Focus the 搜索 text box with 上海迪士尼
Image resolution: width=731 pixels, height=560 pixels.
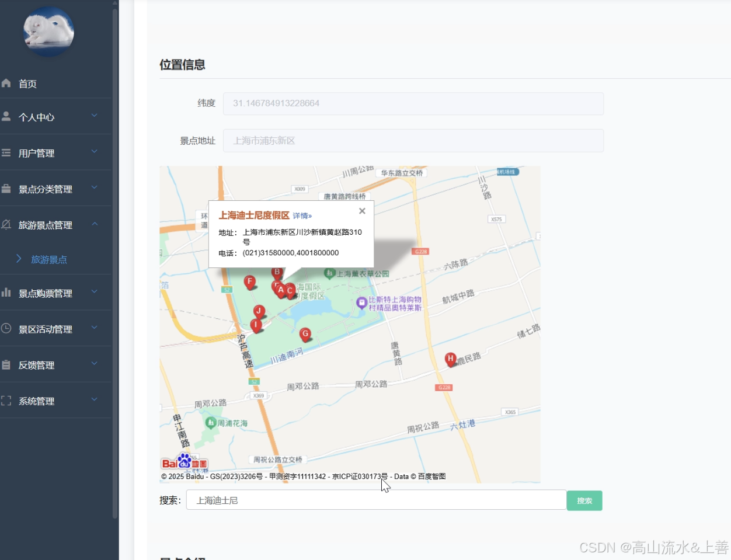tap(377, 500)
